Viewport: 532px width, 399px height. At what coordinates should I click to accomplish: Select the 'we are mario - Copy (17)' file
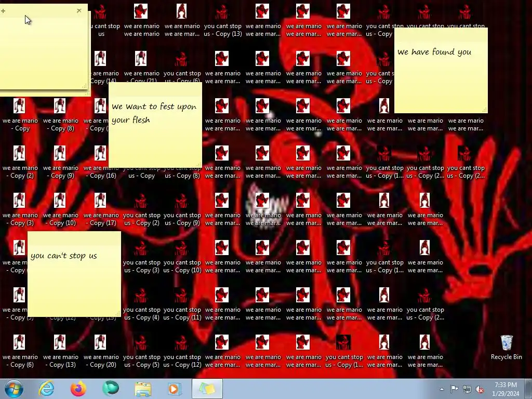pos(101,209)
